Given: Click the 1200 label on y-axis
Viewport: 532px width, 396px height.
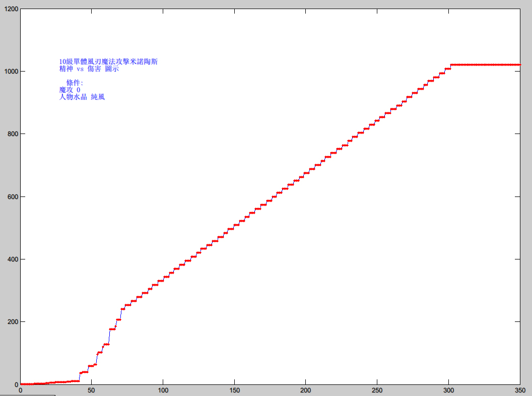Looking at the screenshot, I should [11, 9].
